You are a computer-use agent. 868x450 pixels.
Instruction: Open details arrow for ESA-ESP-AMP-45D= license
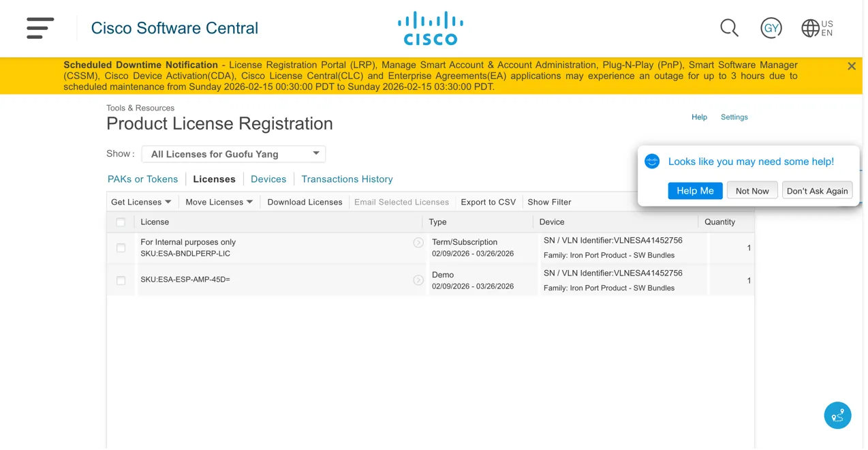tap(418, 280)
